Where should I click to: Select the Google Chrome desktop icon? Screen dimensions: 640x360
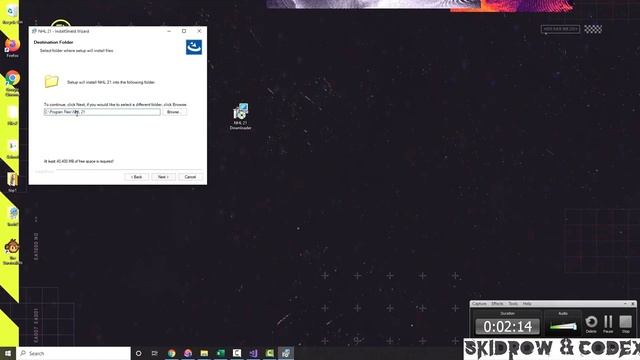coord(12,83)
